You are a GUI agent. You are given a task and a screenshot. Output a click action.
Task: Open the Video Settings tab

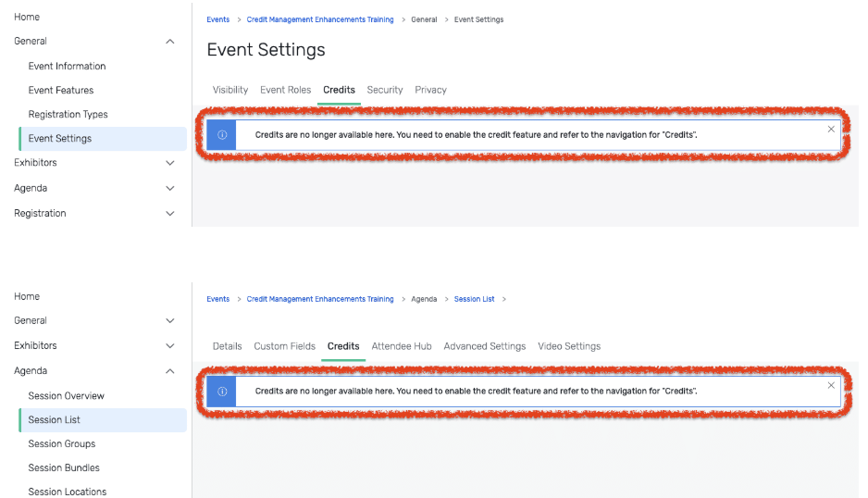[569, 346]
